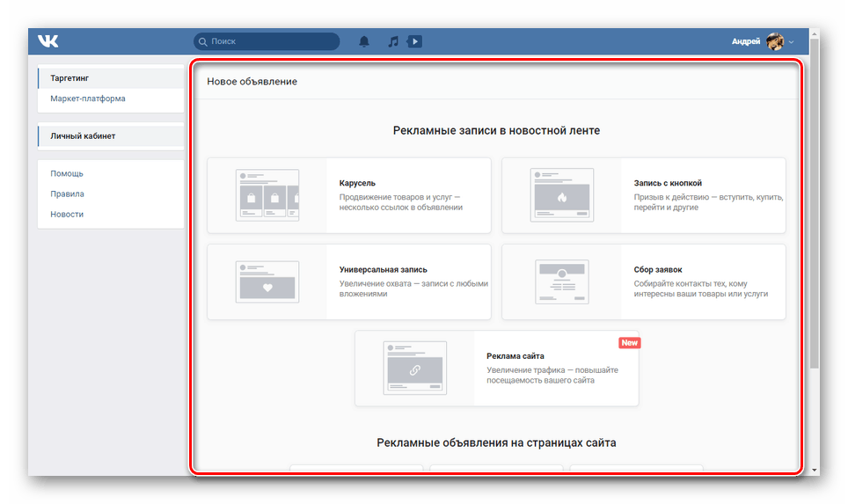
Task: Click the page vertical scrollbar thumb
Action: (815, 204)
